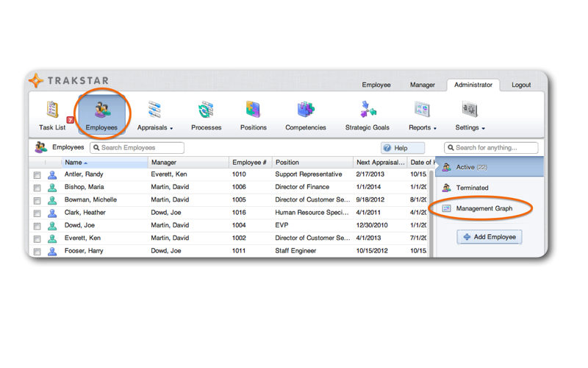Screen dimensions: 588x368
Task: Switch to the Employee tab
Action: tap(376, 85)
